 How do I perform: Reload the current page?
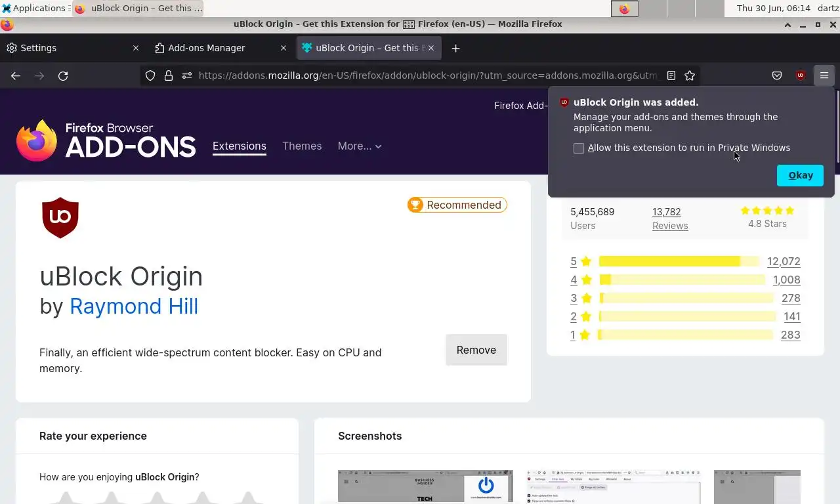pyautogui.click(x=63, y=75)
